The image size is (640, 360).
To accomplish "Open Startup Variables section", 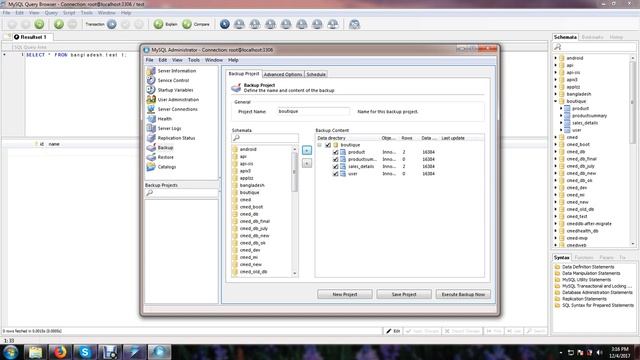I will [170, 90].
